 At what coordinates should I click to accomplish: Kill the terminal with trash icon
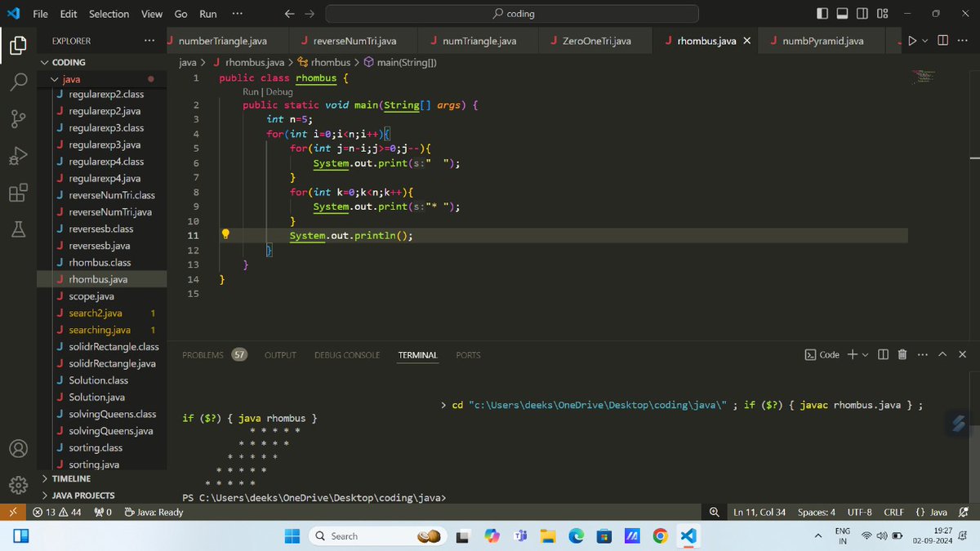pyautogui.click(x=902, y=354)
